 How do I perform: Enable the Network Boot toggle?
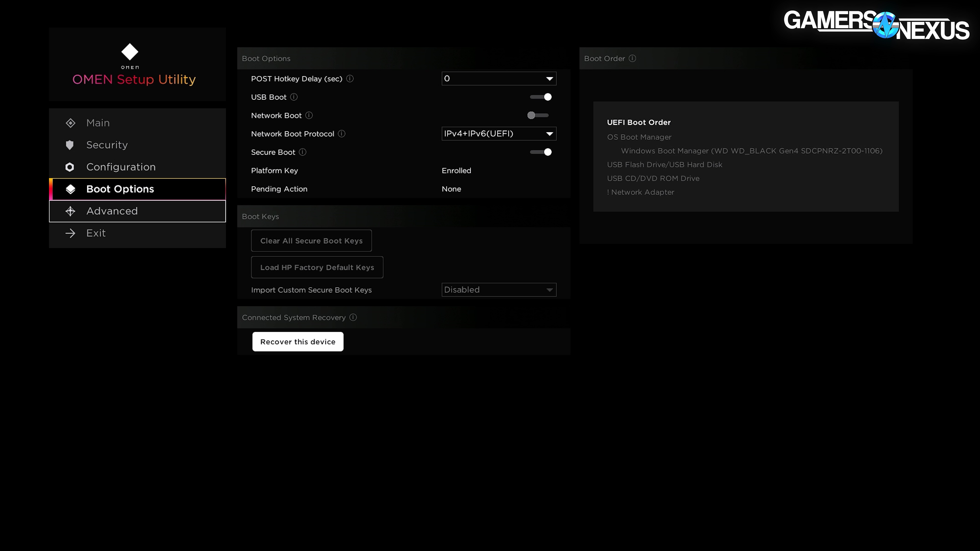pyautogui.click(x=538, y=115)
